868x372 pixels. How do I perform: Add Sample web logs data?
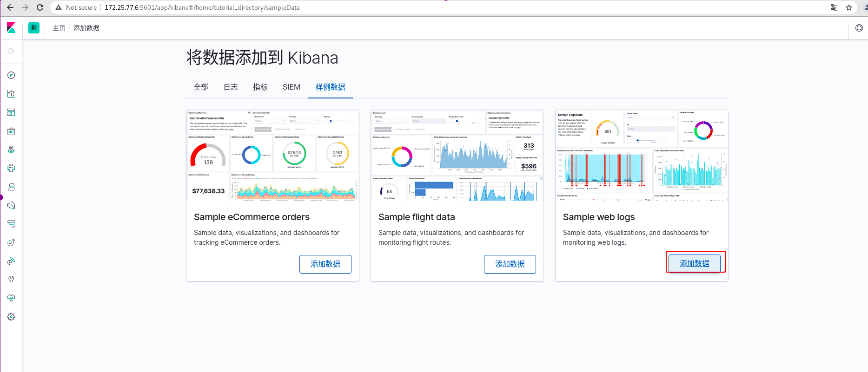[695, 263]
